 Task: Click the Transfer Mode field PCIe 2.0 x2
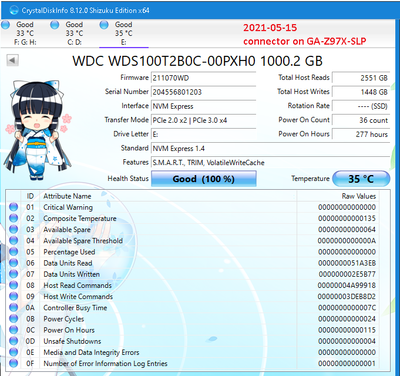204,120
